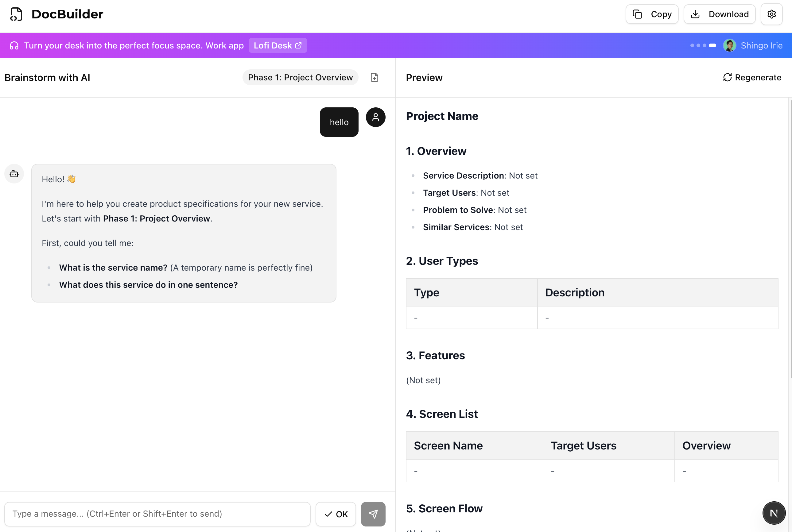Click the Shingo Irie profile link
The image size is (792, 532).
(761, 45)
